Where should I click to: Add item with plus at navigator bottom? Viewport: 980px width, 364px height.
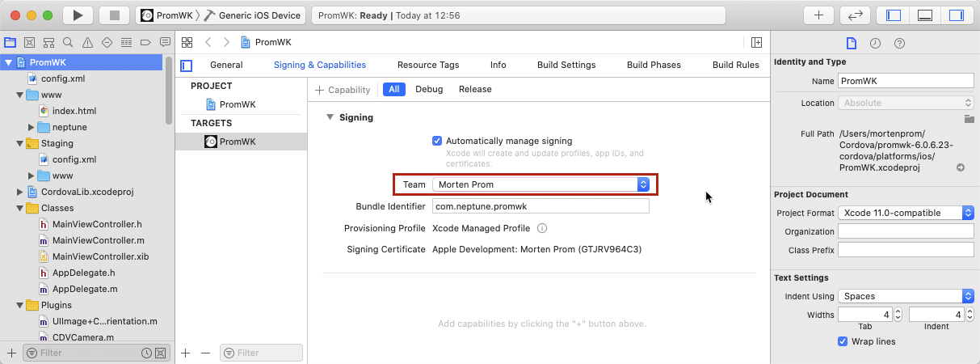(11, 353)
